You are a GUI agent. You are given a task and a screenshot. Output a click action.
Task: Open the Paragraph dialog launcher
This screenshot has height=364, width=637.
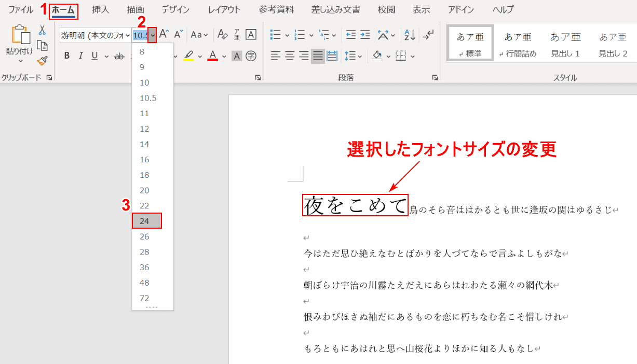pyautogui.click(x=435, y=77)
